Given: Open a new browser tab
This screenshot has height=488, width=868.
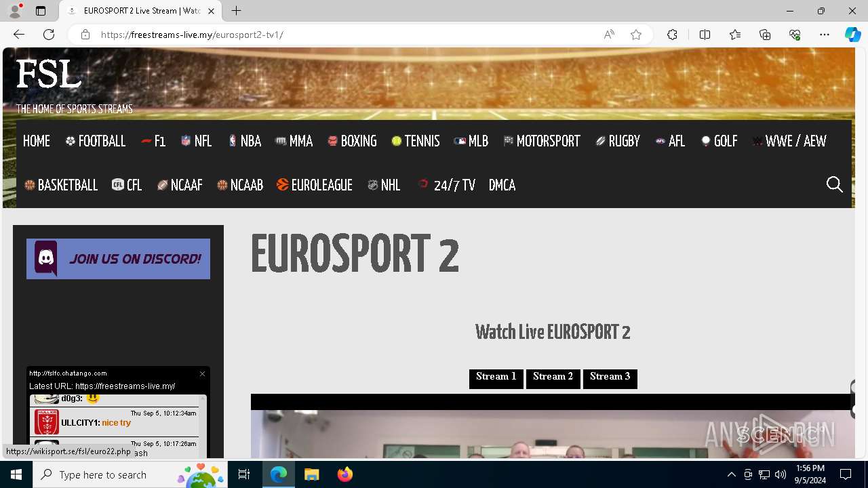Looking at the screenshot, I should tap(236, 11).
